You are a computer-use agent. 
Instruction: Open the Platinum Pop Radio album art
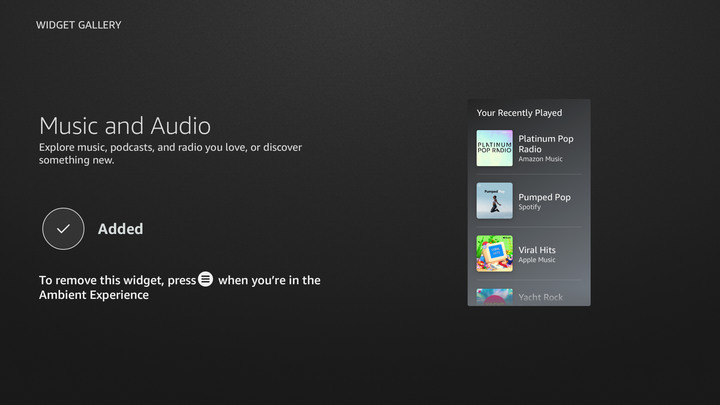pos(495,148)
